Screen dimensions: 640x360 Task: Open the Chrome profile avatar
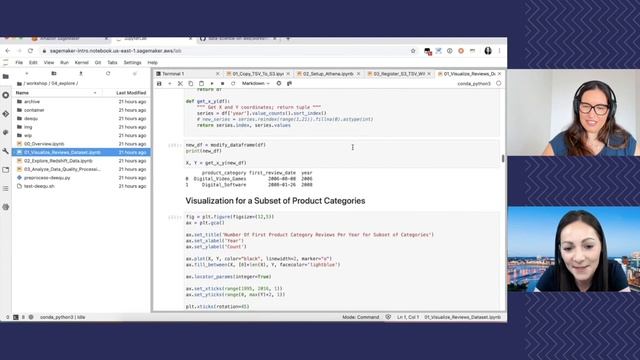click(x=488, y=51)
